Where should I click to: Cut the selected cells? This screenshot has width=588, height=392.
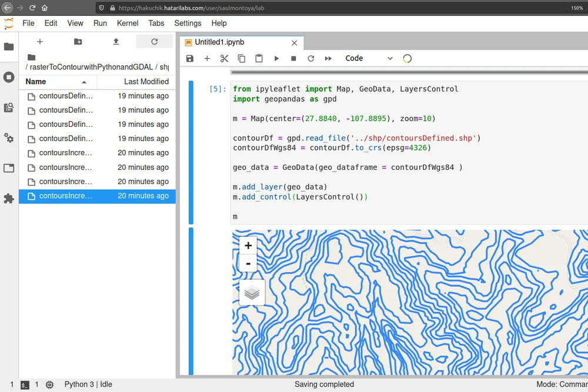click(x=224, y=58)
